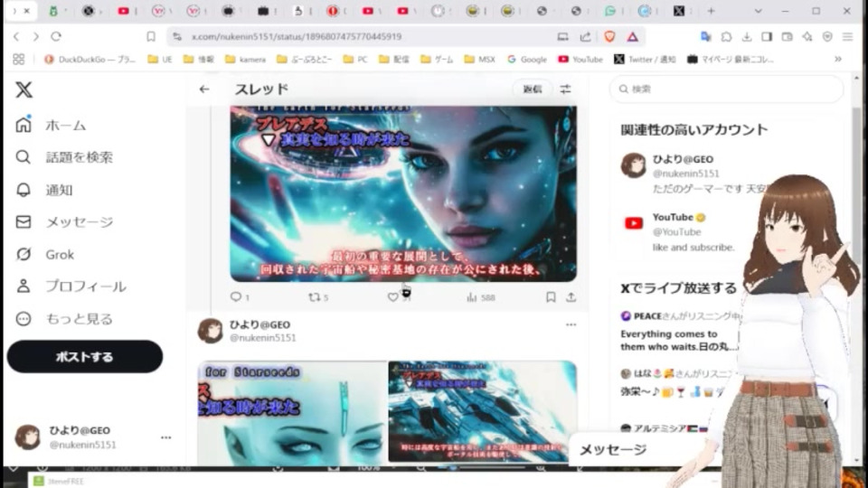Open extensions puzzle icon
The width and height of the screenshot is (868, 488).
726,36
